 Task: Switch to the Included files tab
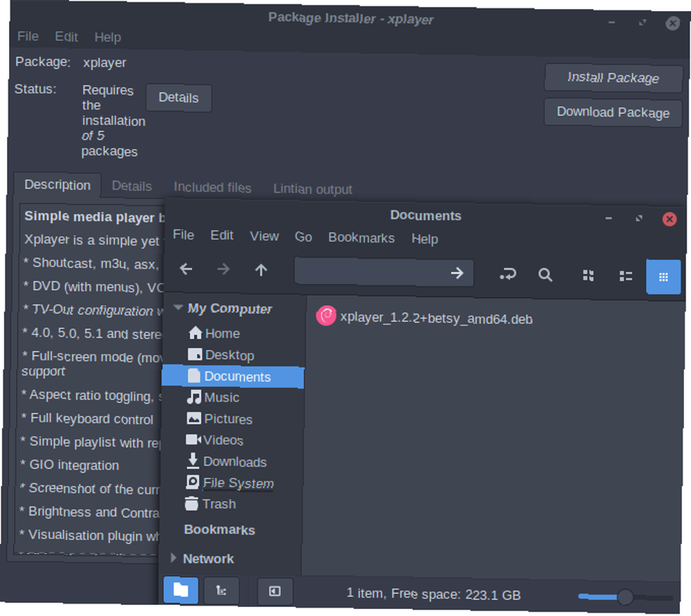[212, 188]
